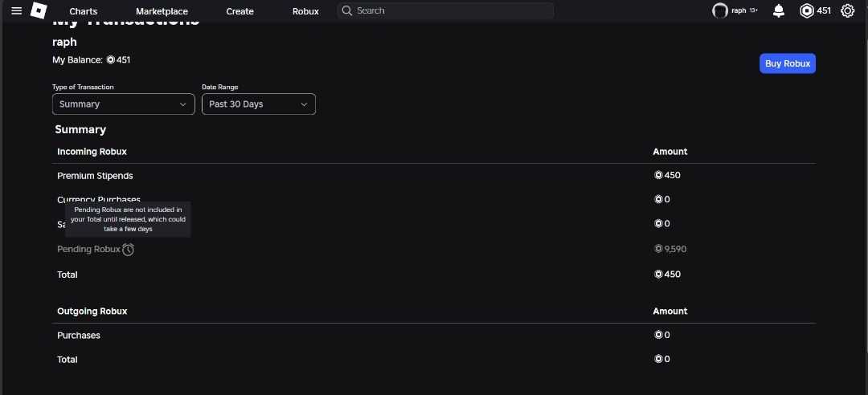Open the Type of Transaction dropdown
Screen dimensions: 868x395
pyautogui.click(x=124, y=104)
